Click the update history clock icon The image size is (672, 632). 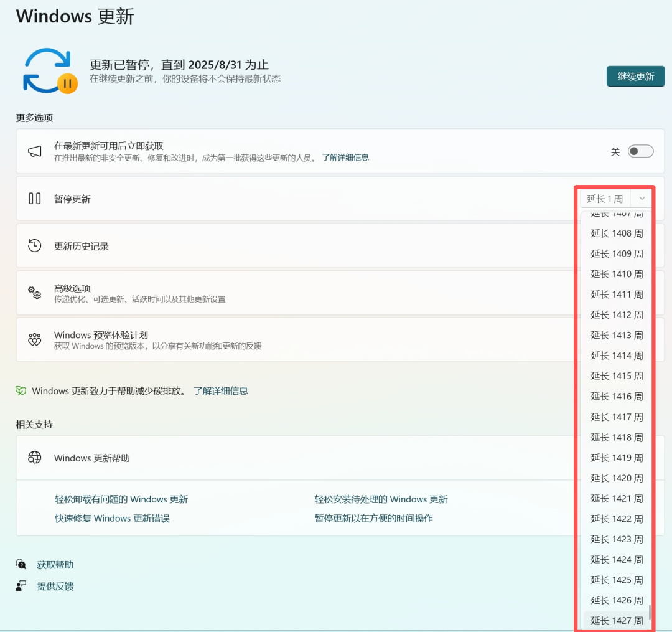pyautogui.click(x=35, y=246)
